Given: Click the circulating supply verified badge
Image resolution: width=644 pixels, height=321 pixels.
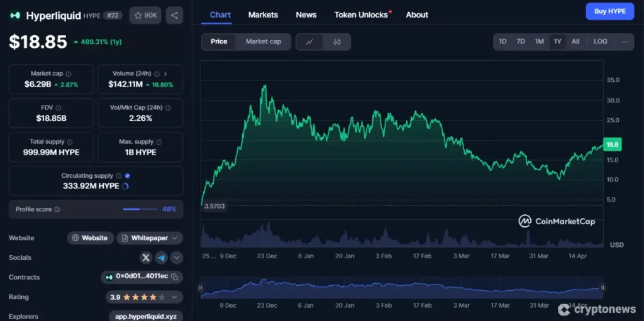Looking at the screenshot, I should coord(127,176).
